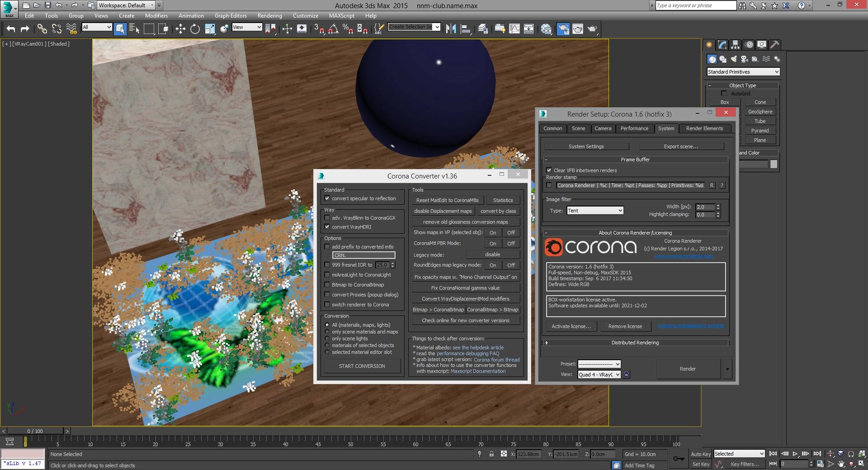868x470 pixels.
Task: Choose the Rectangular Selection Region tool
Action: pos(149,29)
